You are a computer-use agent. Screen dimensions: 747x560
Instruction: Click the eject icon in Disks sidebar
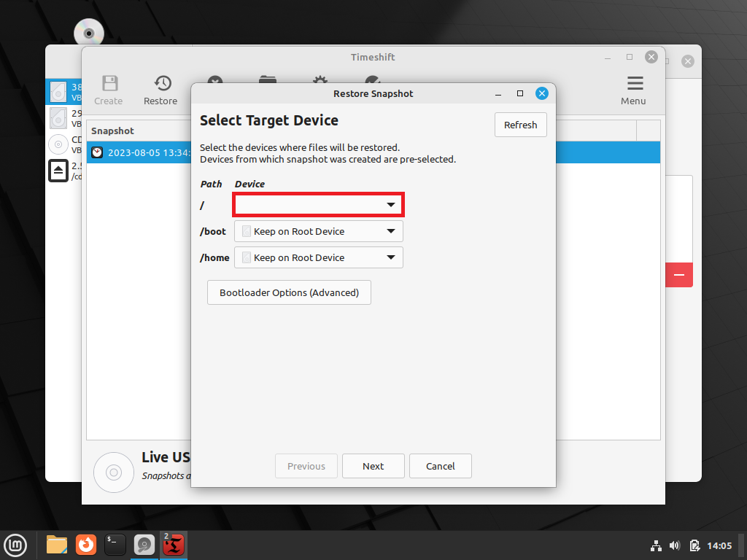click(58, 171)
